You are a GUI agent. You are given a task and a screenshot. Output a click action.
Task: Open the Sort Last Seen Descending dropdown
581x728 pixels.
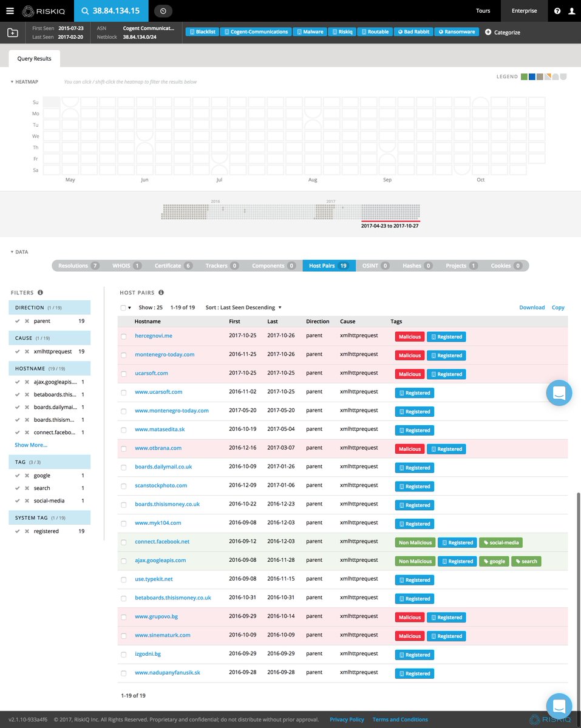coord(243,308)
